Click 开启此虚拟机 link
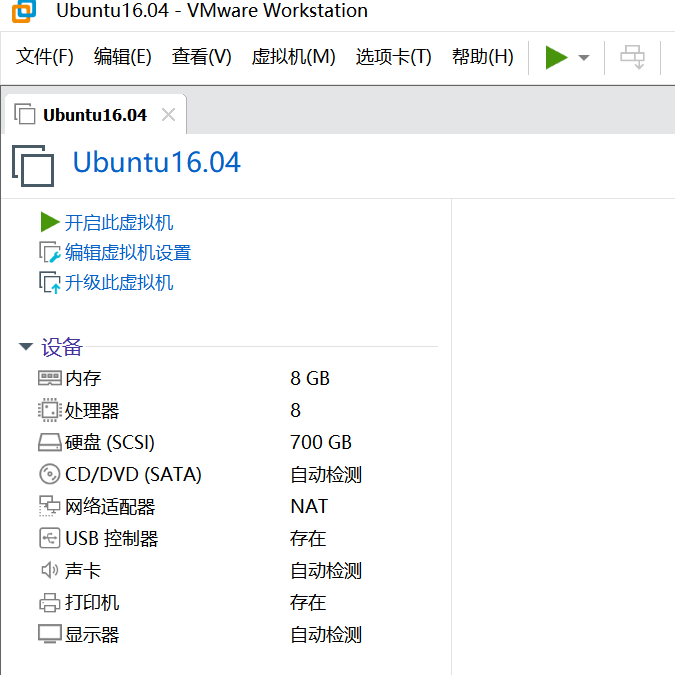 119,223
